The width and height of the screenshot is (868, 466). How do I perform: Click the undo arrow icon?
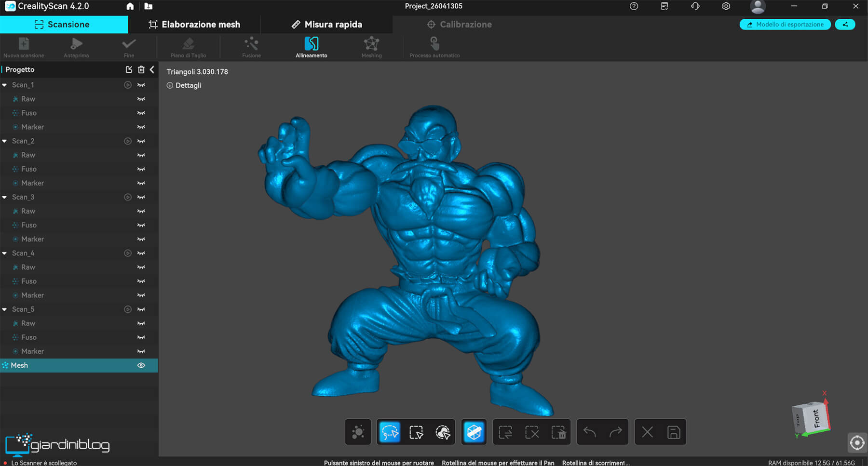pyautogui.click(x=590, y=432)
